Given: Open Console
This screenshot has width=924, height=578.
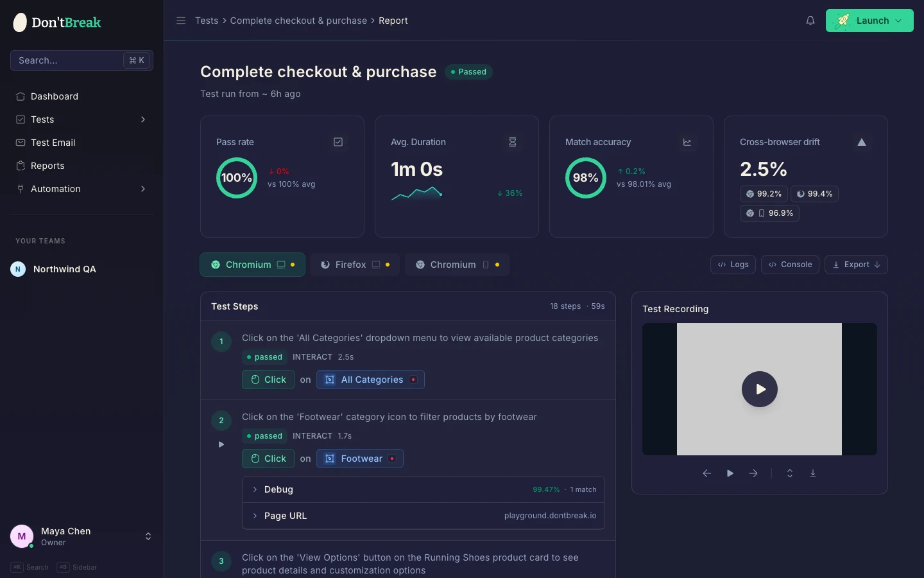Looking at the screenshot, I should tap(790, 265).
